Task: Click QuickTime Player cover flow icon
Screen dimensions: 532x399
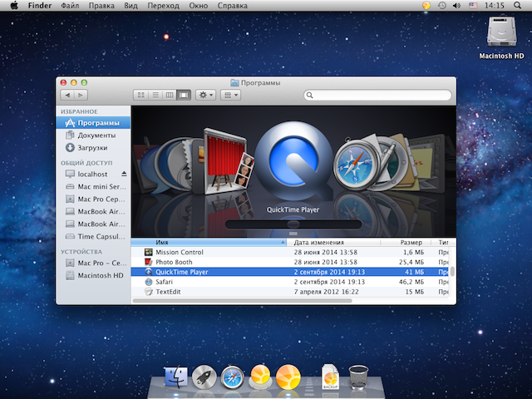Action: point(293,161)
